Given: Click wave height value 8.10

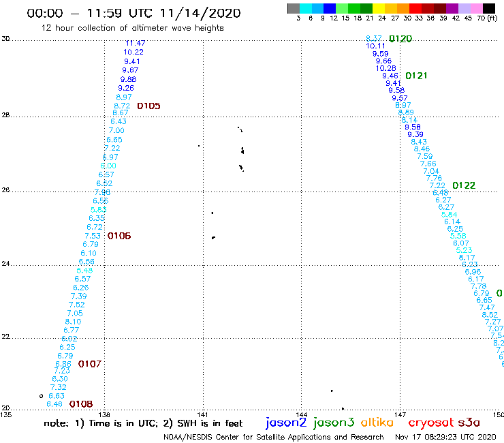Looking at the screenshot, I should coord(73,322).
